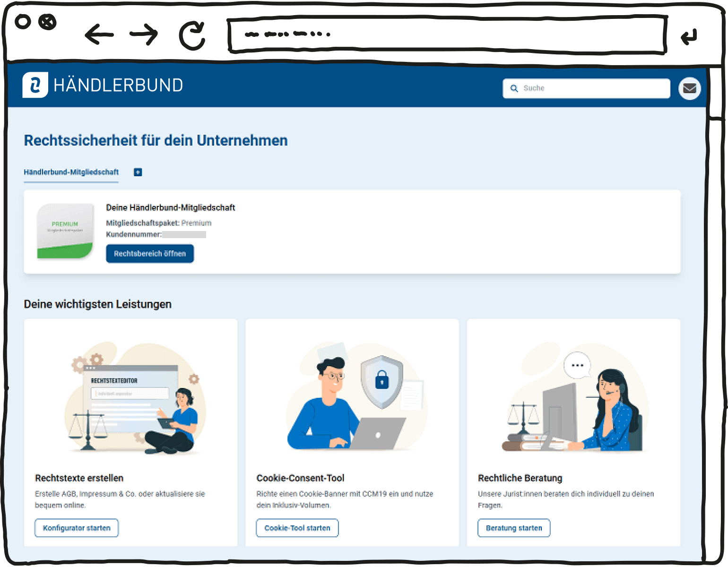Screen dimensions: 728x567
Task: Click the magnifier search icon
Action: point(514,88)
